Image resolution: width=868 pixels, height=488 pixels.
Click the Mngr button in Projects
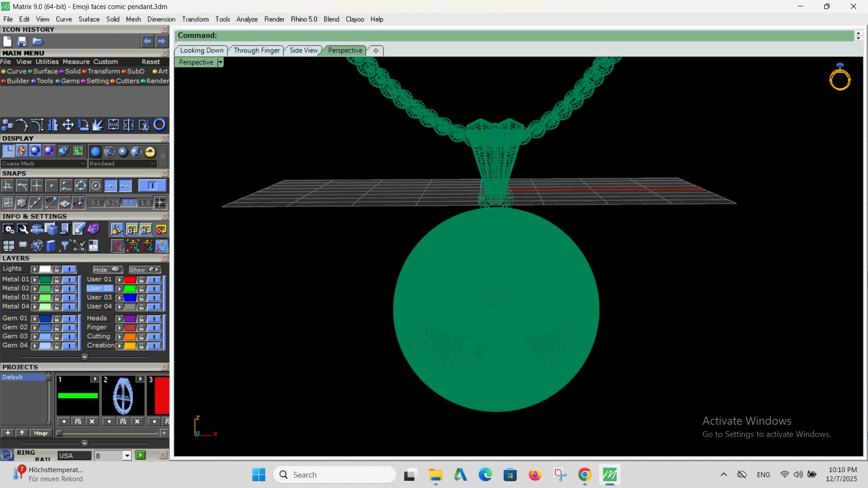[x=41, y=433]
